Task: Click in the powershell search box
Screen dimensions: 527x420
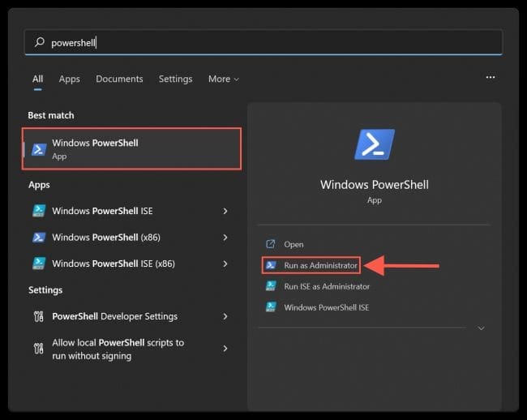Action: pyautogui.click(x=268, y=42)
